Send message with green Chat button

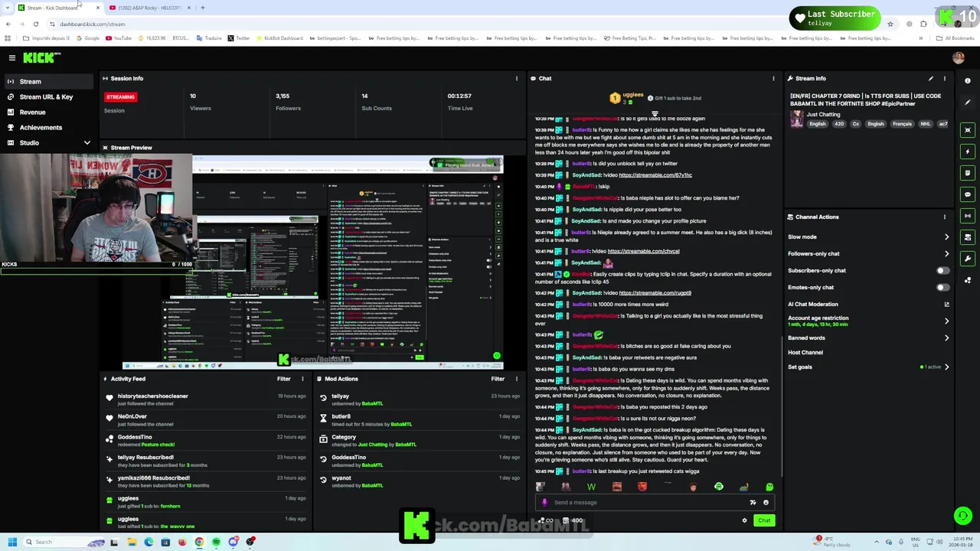[764, 521]
